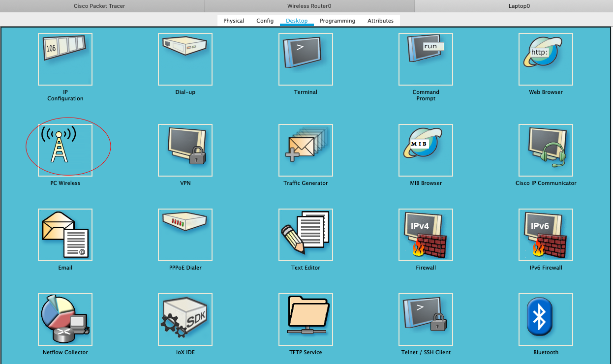Open the Programming tab
Viewport: 613px width, 364px height.
tap(337, 21)
